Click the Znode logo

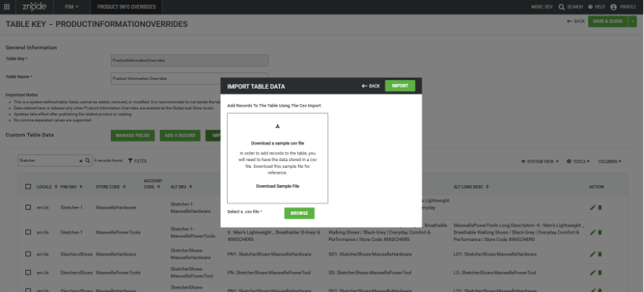(x=34, y=7)
